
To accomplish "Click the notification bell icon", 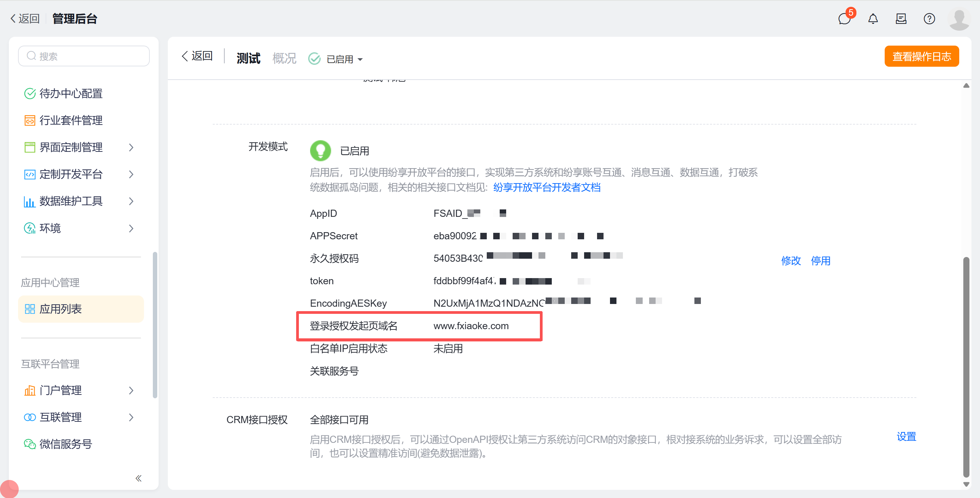I will pyautogui.click(x=873, y=19).
